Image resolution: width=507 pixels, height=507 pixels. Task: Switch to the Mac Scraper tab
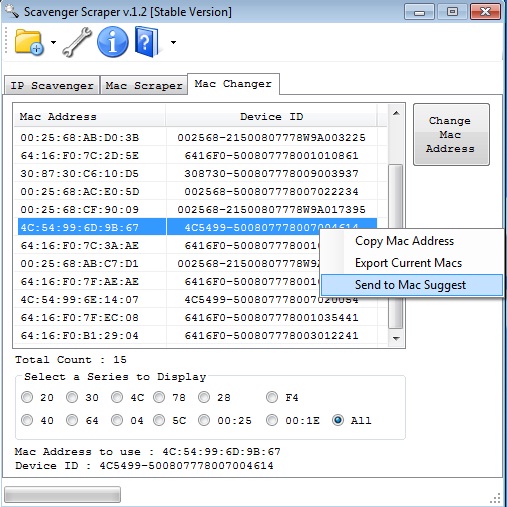pyautogui.click(x=144, y=86)
